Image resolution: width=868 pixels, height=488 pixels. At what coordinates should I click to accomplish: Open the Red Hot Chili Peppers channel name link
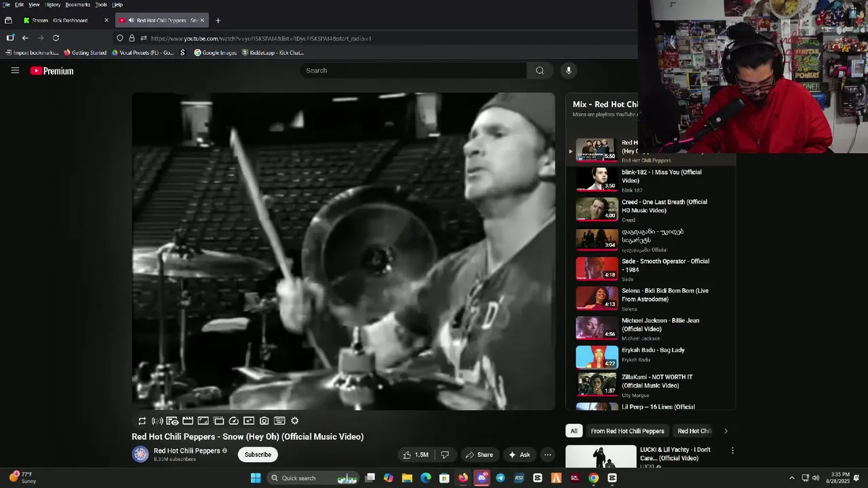point(186,451)
